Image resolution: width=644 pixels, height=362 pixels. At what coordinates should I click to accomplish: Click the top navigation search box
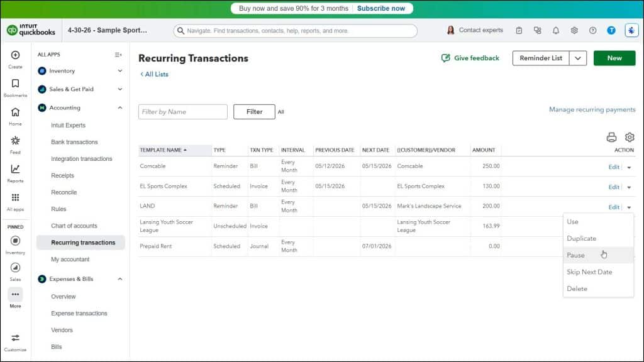296,31
